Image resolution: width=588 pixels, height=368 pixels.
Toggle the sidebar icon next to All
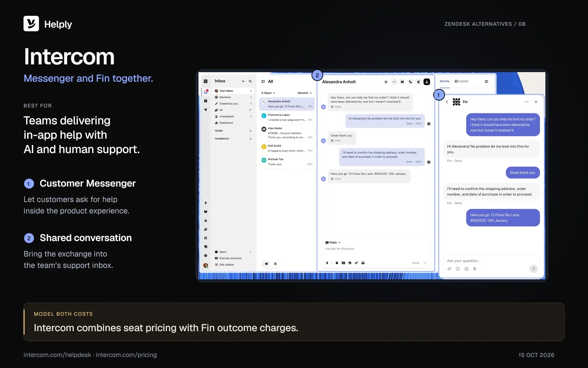[x=263, y=82]
